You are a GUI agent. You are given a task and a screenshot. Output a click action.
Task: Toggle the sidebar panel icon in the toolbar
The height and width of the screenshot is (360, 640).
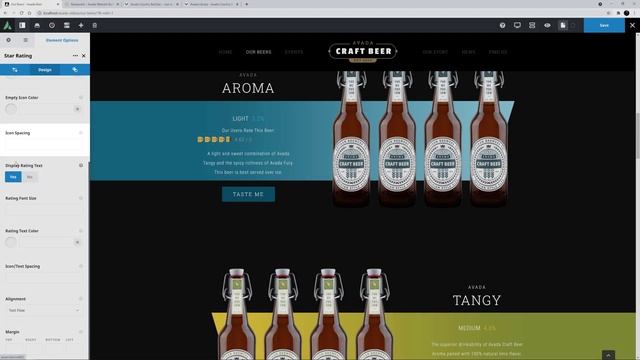pyautogui.click(x=22, y=25)
